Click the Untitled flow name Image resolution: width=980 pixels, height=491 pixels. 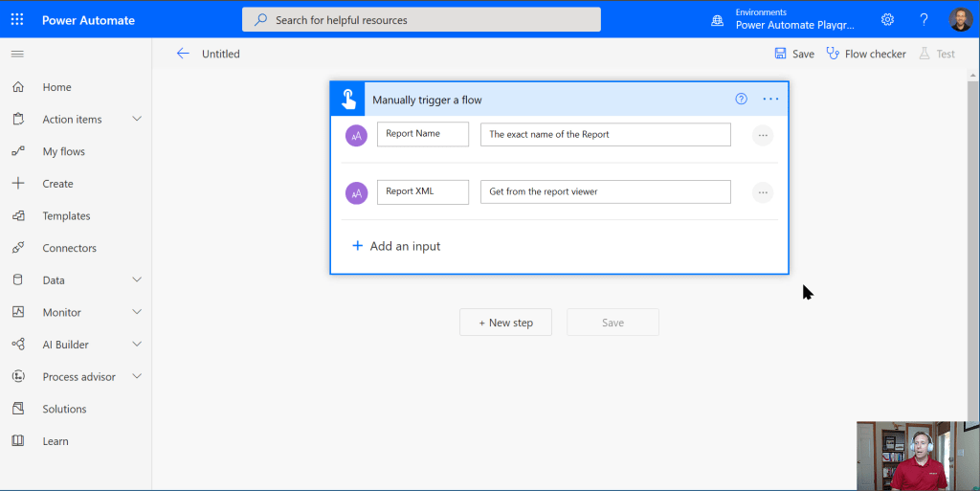221,54
